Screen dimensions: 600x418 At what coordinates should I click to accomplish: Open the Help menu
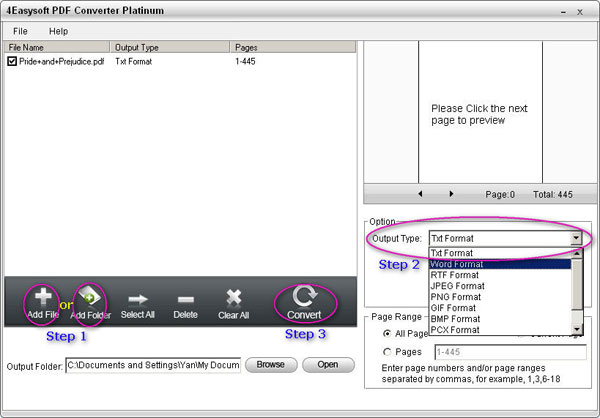pyautogui.click(x=59, y=31)
